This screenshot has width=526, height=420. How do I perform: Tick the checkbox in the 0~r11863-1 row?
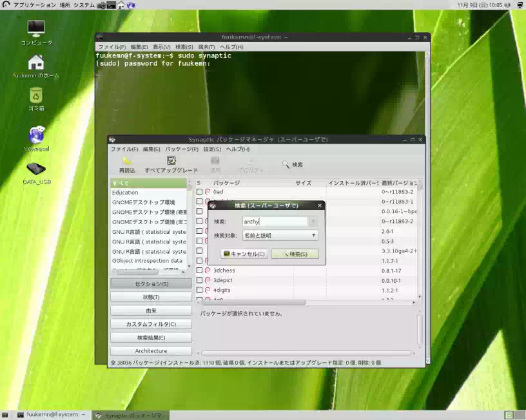[x=199, y=202]
